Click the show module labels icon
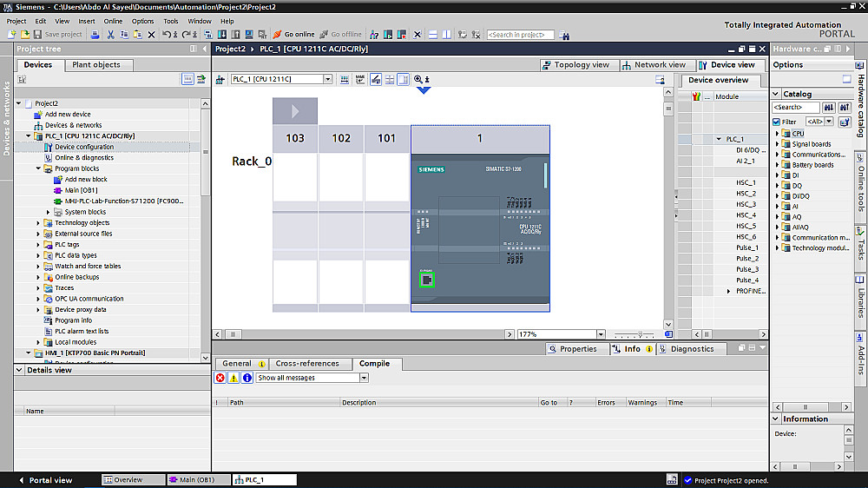868x488 pixels. (x=360, y=79)
